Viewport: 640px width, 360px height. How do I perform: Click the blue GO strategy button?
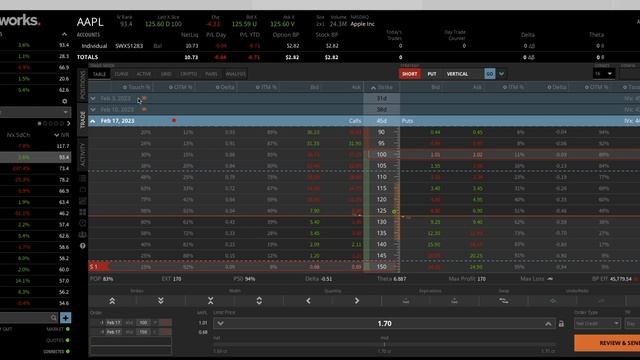pos(490,74)
